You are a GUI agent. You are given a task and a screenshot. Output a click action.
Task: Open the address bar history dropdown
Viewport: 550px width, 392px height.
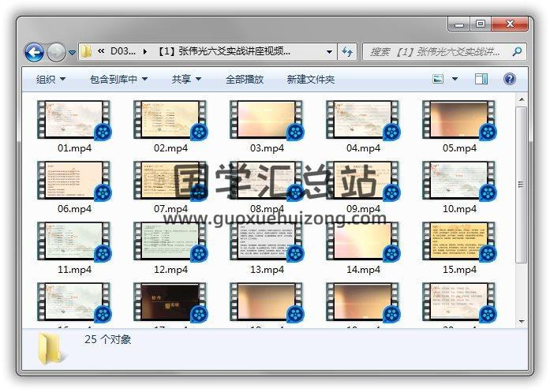click(330, 52)
